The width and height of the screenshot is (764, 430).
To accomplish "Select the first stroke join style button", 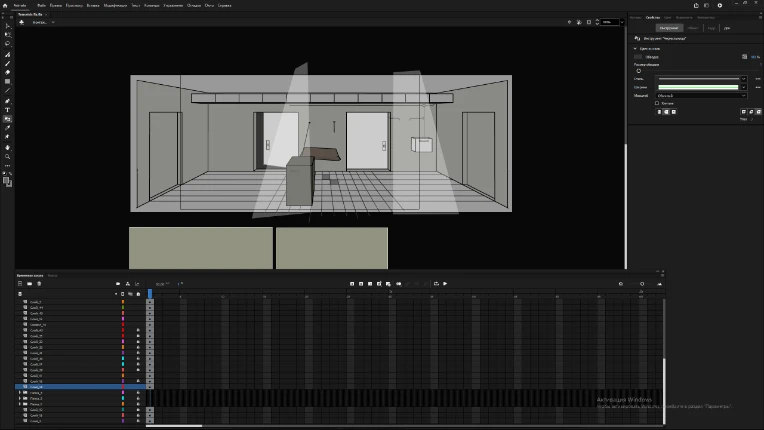I will (744, 112).
